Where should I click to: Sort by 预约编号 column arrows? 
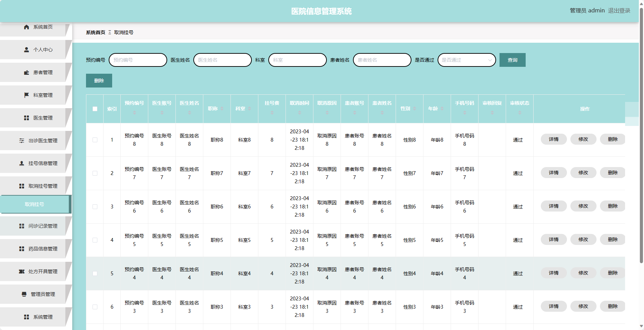tap(135, 113)
